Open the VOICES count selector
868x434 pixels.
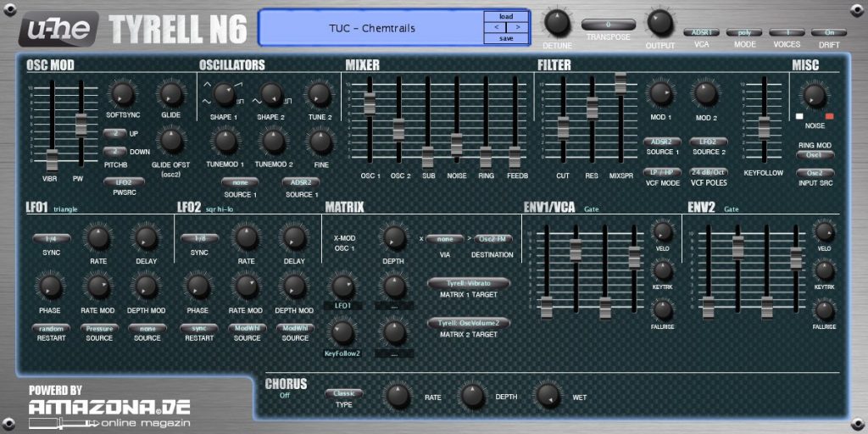[787, 33]
